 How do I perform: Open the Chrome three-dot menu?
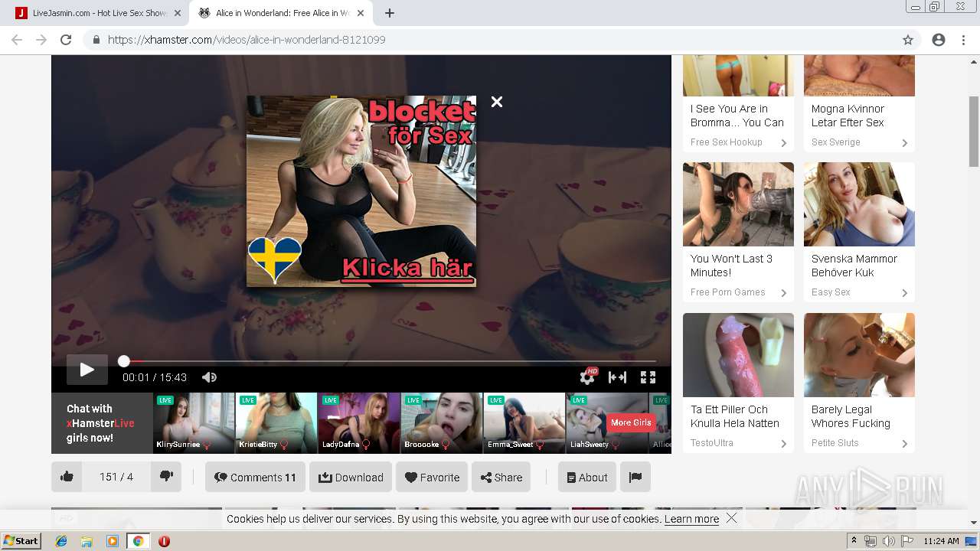point(963,40)
